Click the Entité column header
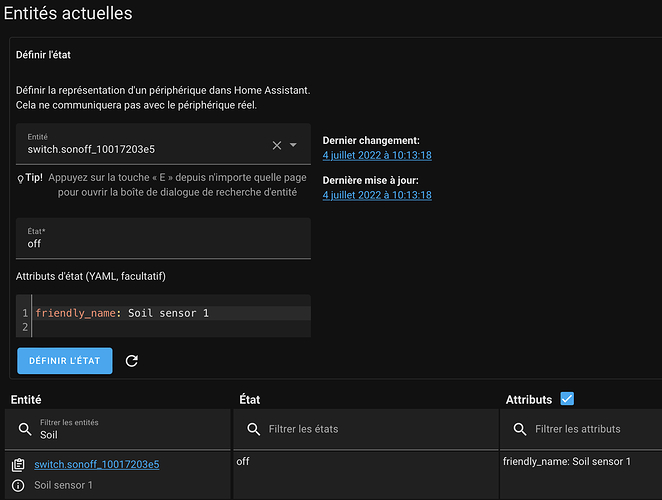This screenshot has height=500, width=662. pyautogui.click(x=26, y=399)
